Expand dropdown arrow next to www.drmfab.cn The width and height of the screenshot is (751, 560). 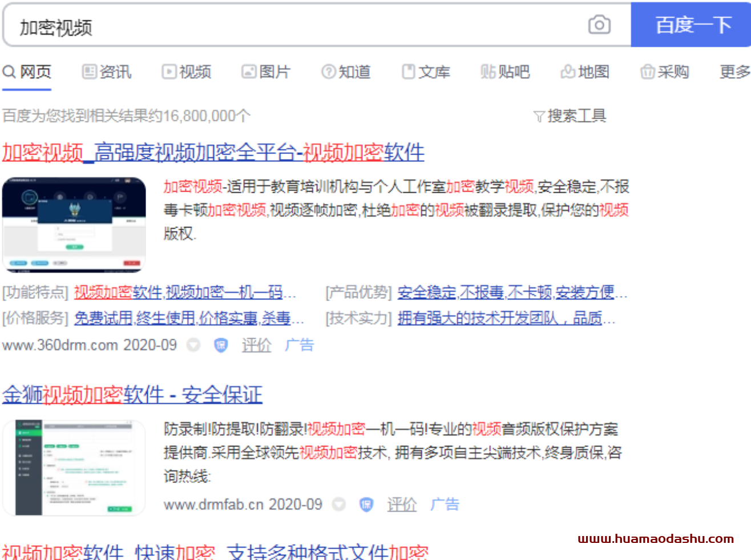coord(339,504)
